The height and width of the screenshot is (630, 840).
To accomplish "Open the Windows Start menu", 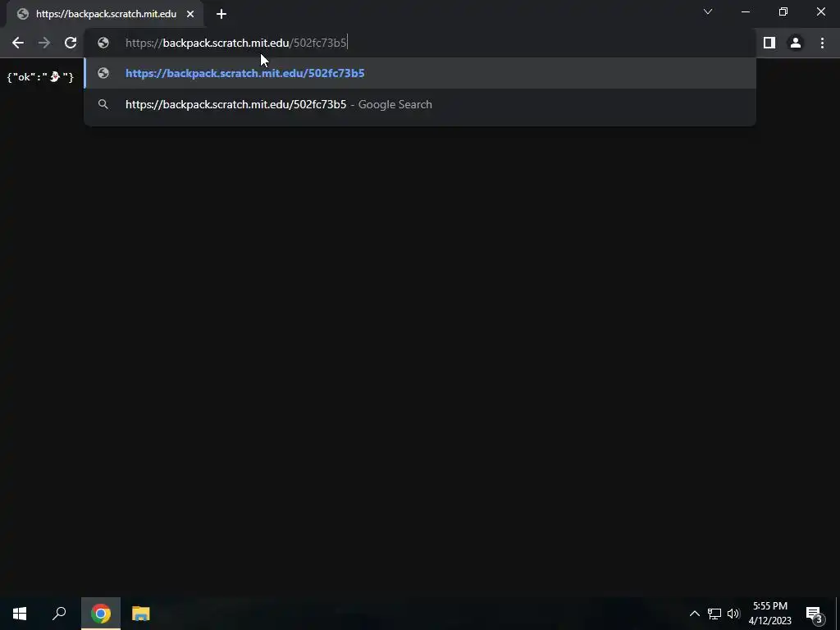I will coord(20,614).
